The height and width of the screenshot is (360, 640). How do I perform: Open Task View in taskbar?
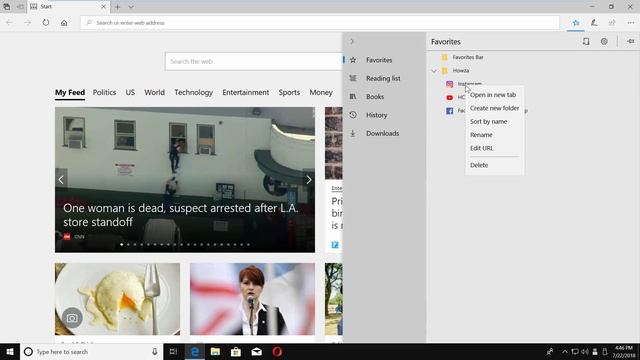[x=173, y=351]
